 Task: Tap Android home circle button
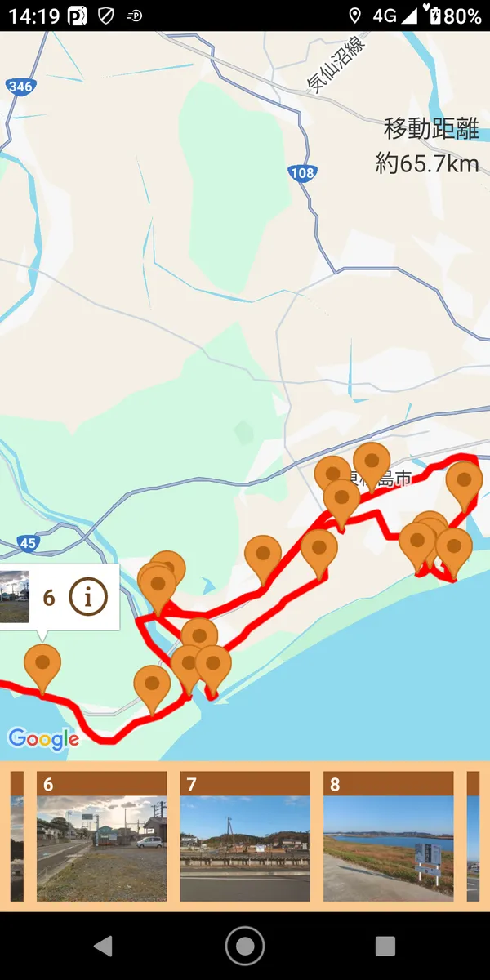click(244, 946)
